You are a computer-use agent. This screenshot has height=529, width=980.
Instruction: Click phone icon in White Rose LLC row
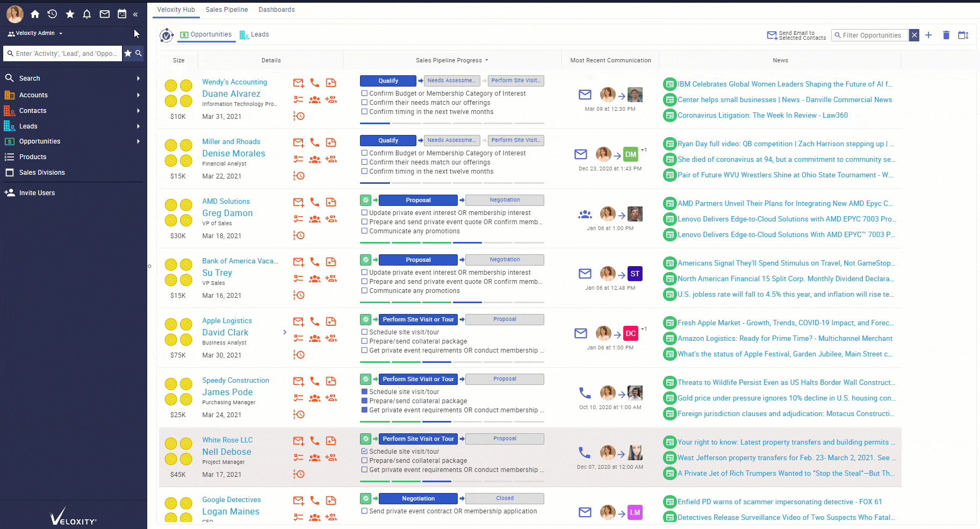coord(315,441)
